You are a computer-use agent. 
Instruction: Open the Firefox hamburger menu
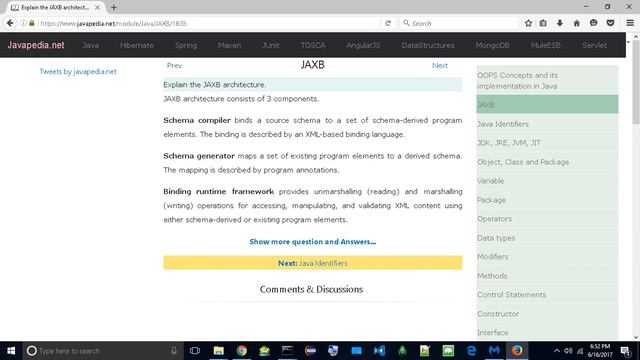tap(630, 23)
